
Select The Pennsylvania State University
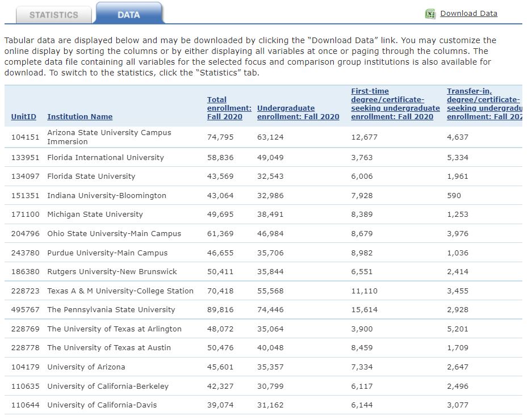[x=111, y=310]
